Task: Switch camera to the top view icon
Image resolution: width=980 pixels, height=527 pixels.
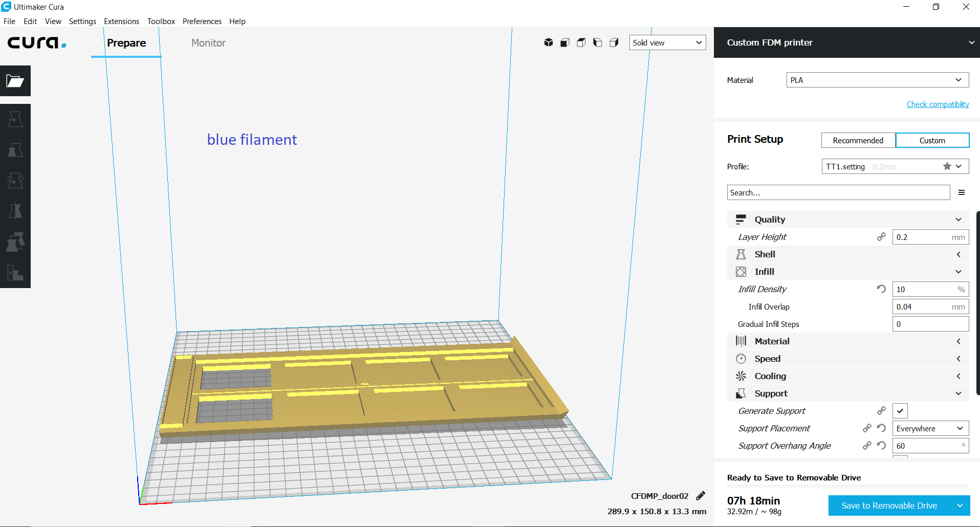Action: click(581, 42)
